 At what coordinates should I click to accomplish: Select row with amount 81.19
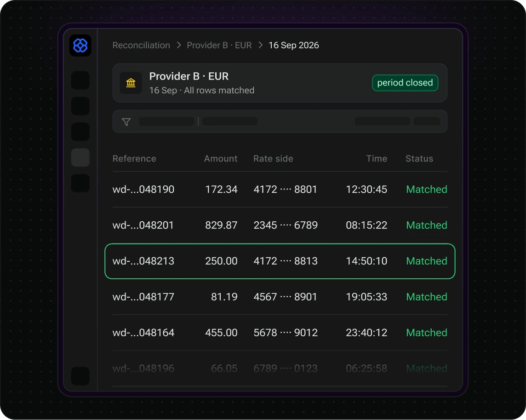(x=280, y=297)
